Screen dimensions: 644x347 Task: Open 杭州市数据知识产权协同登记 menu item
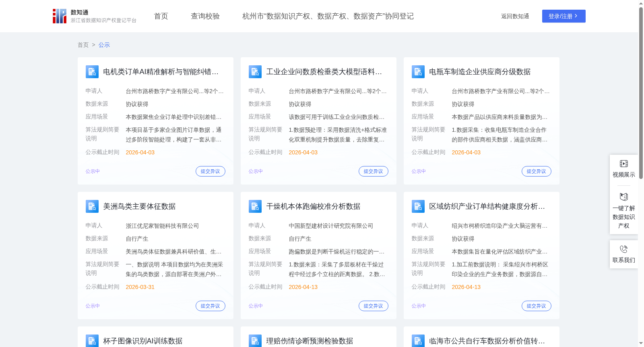point(328,16)
